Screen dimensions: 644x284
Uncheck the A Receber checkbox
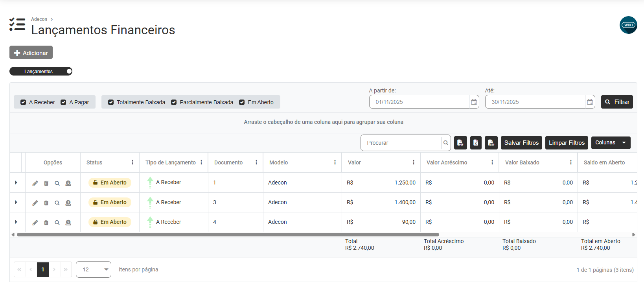pos(23,102)
